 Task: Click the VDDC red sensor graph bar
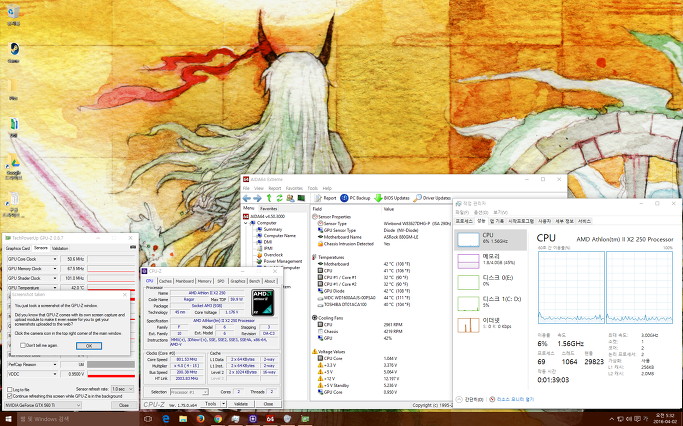coord(111,374)
